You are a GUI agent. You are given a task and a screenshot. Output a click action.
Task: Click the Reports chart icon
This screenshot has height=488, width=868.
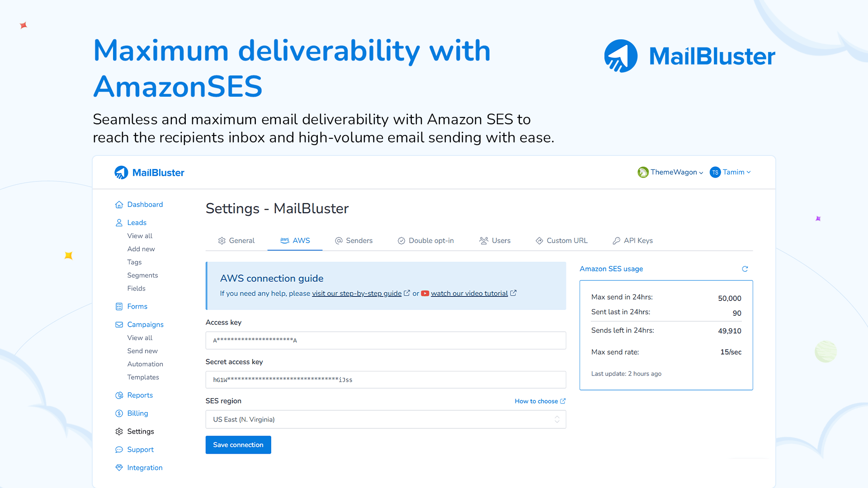(119, 395)
